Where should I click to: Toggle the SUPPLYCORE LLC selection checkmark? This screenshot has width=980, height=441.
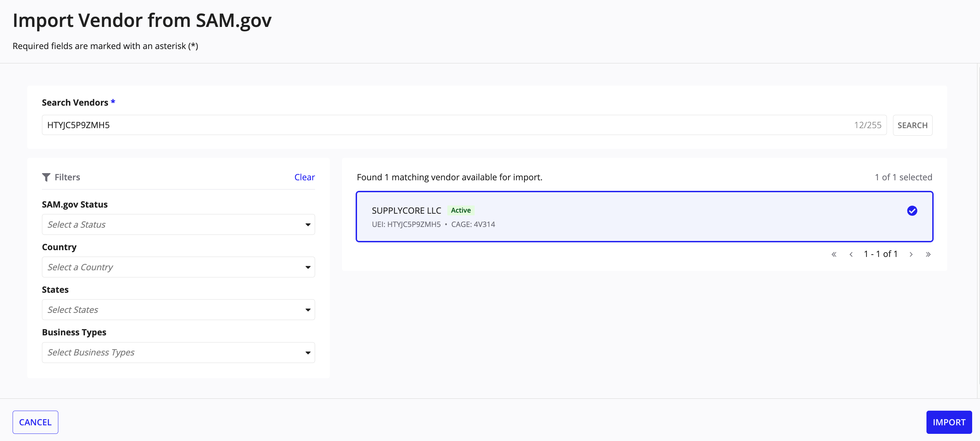point(912,211)
